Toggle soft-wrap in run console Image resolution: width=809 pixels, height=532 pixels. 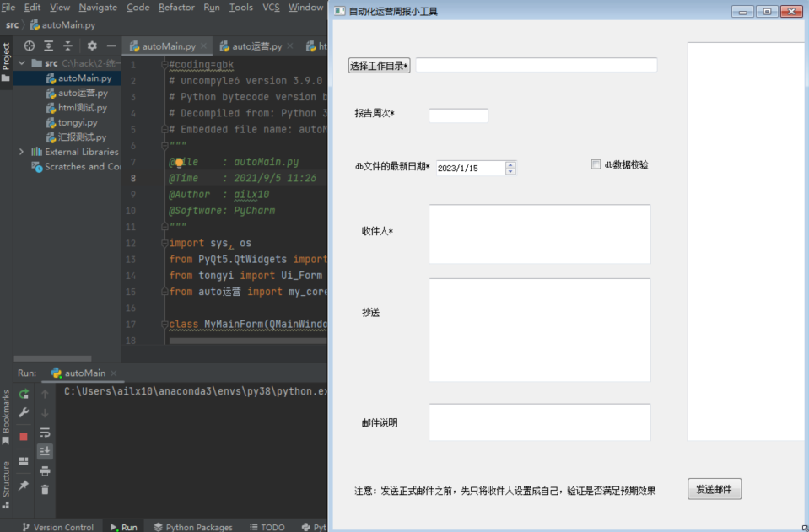click(45, 433)
